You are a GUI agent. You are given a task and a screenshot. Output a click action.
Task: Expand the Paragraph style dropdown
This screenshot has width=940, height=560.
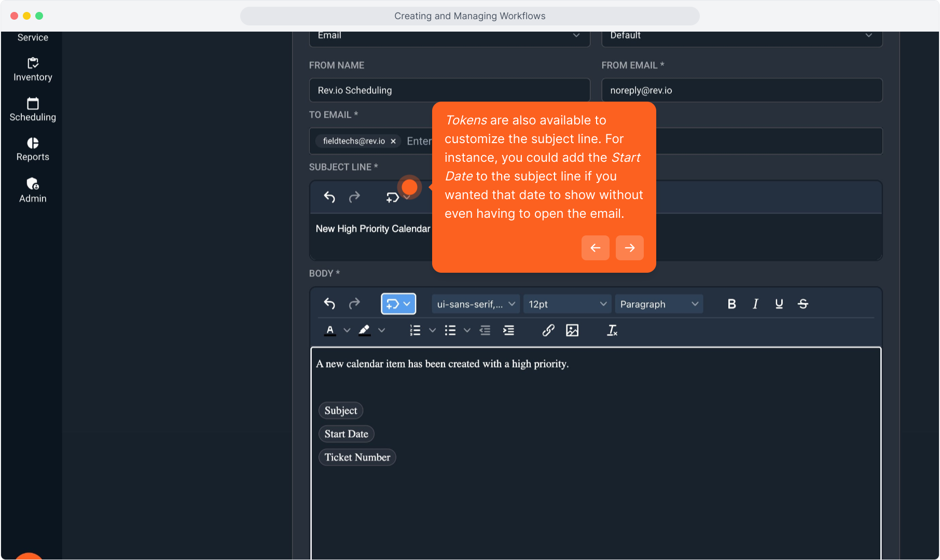click(658, 304)
